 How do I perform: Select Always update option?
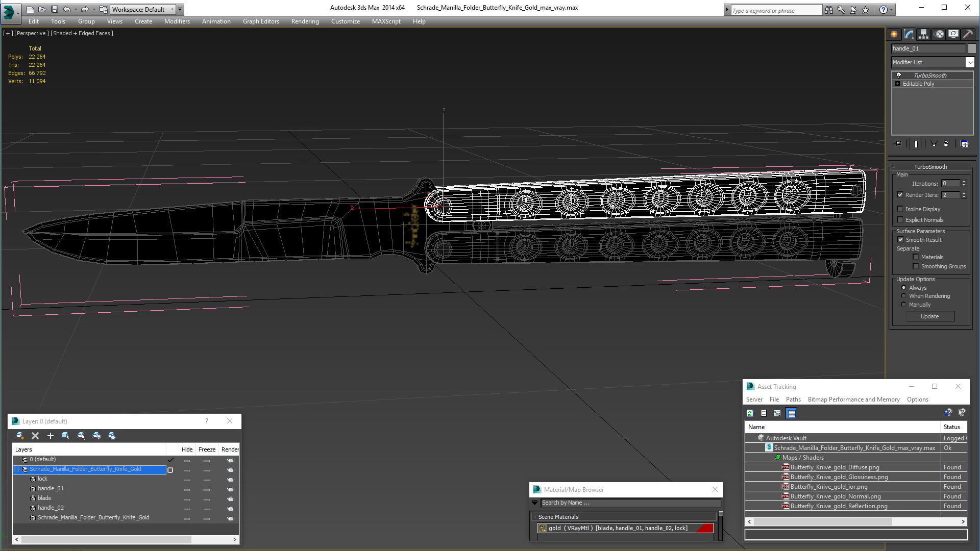[x=903, y=288]
